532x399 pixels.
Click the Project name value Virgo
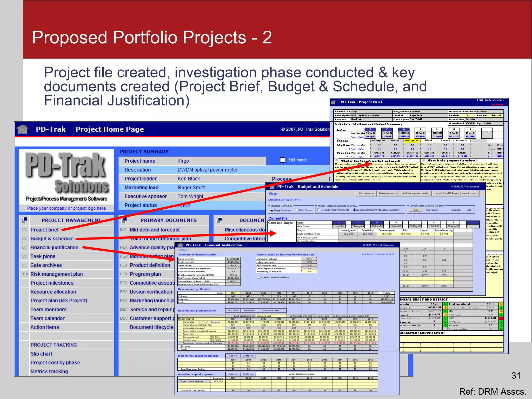point(183,161)
